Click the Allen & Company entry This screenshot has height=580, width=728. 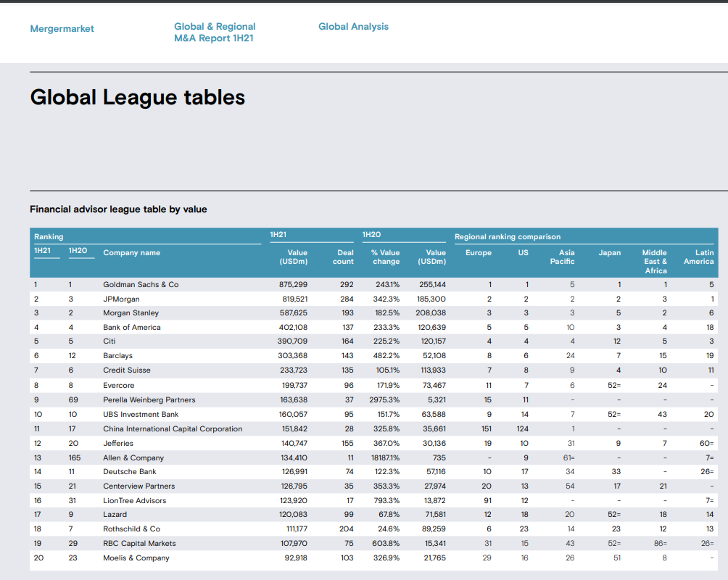[133, 457]
